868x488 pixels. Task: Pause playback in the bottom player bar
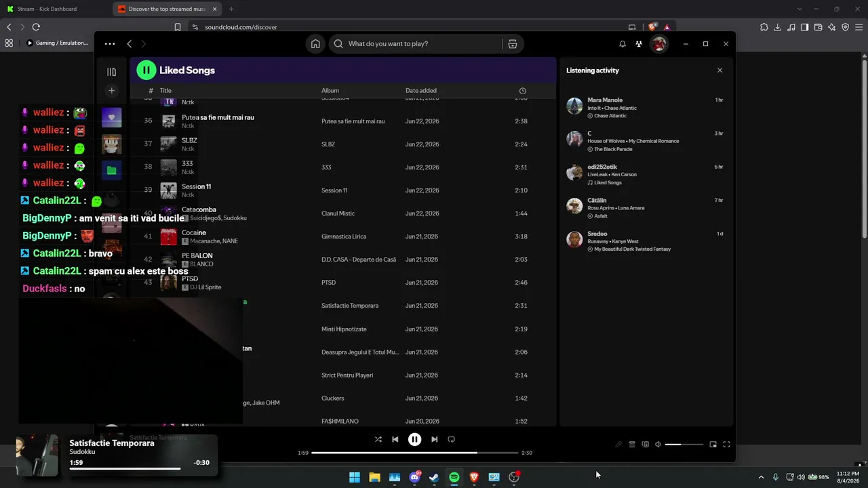[x=414, y=439]
